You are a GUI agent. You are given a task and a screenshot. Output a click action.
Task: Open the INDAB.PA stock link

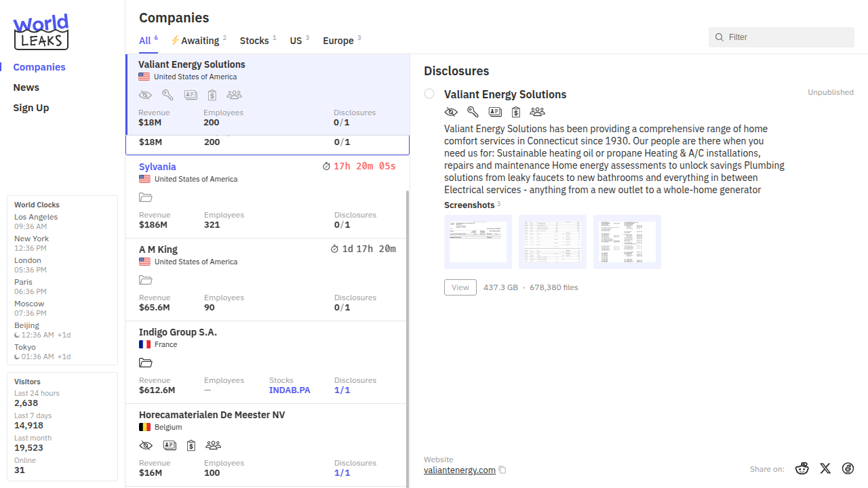click(290, 390)
